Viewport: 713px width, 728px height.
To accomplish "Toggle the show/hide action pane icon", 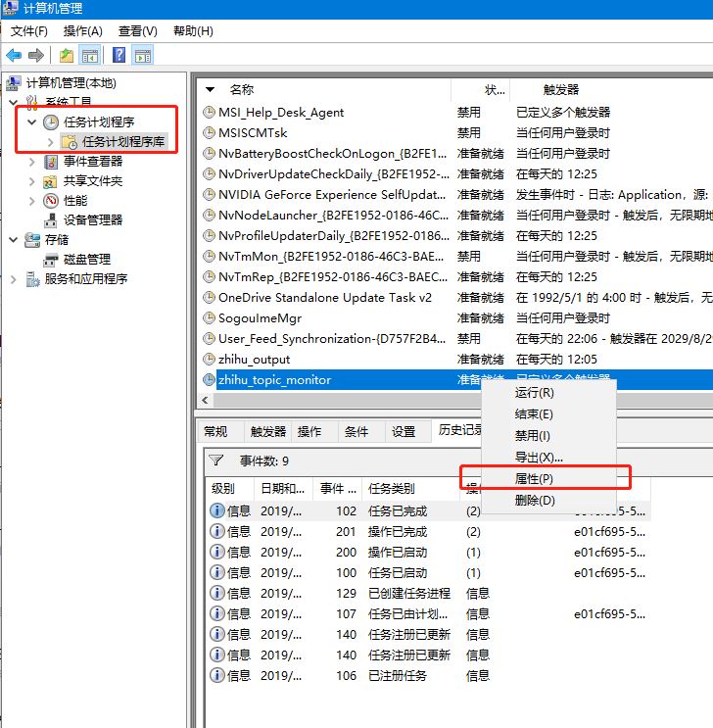I will [x=143, y=56].
